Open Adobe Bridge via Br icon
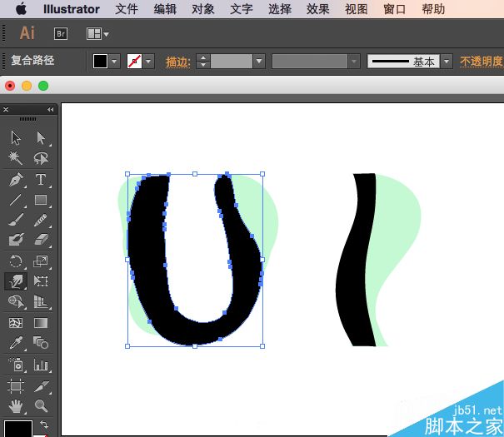This screenshot has height=437, width=504. tap(61, 34)
